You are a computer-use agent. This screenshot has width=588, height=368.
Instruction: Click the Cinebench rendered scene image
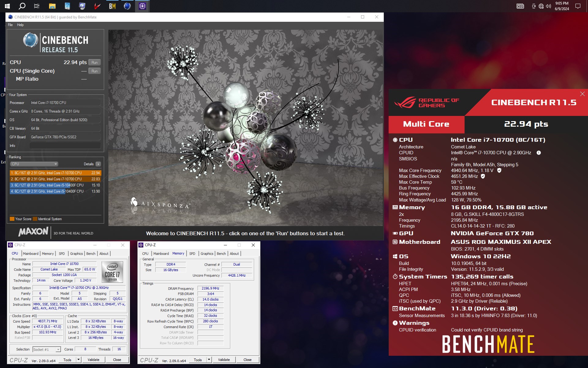tap(245, 128)
